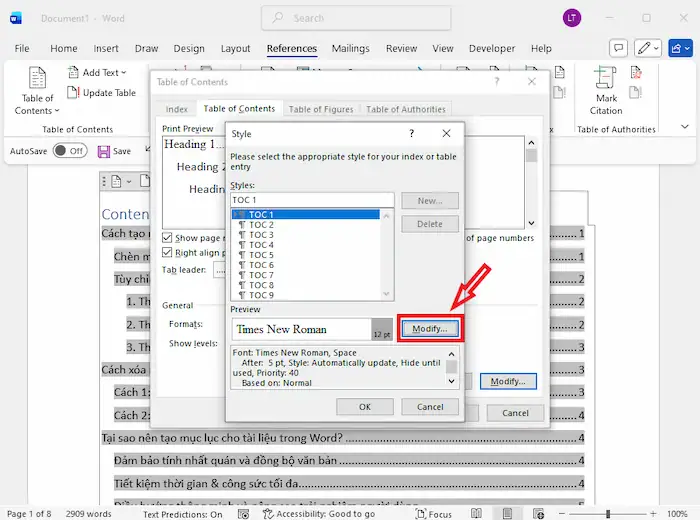Toggle the AutoSave switch
Image resolution: width=700 pixels, height=520 pixels.
(69, 151)
